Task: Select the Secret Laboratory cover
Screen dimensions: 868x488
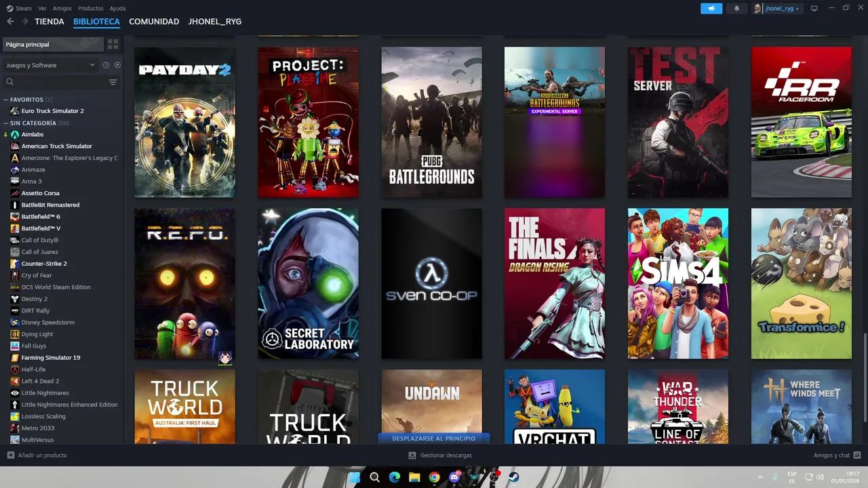Action: [x=309, y=283]
